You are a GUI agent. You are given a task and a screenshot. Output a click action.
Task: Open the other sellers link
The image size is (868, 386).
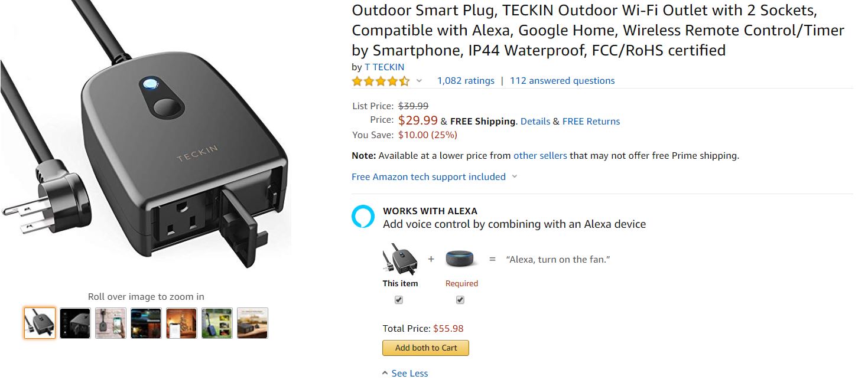click(540, 156)
